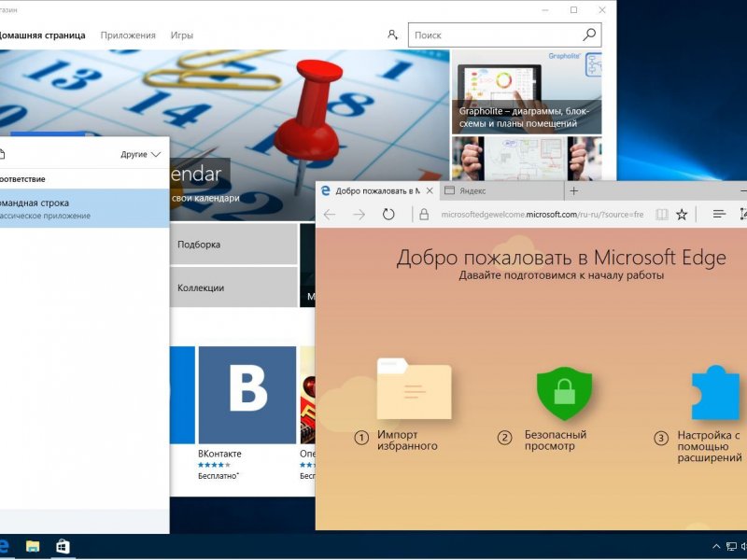This screenshot has width=747, height=560.
Task: Go to Домашняя страница in the Store
Action: coord(43,35)
